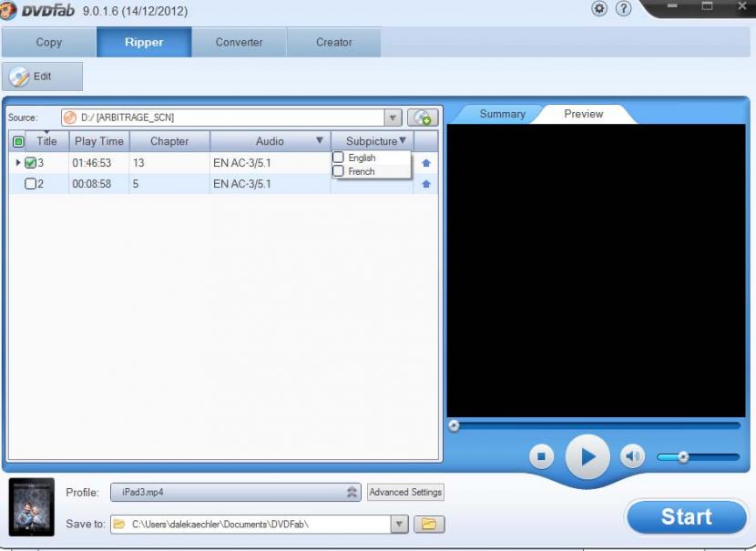Click the profile selector icon in iPad3.mp4 field
Viewport: 756px width, 551px height.
(x=352, y=492)
